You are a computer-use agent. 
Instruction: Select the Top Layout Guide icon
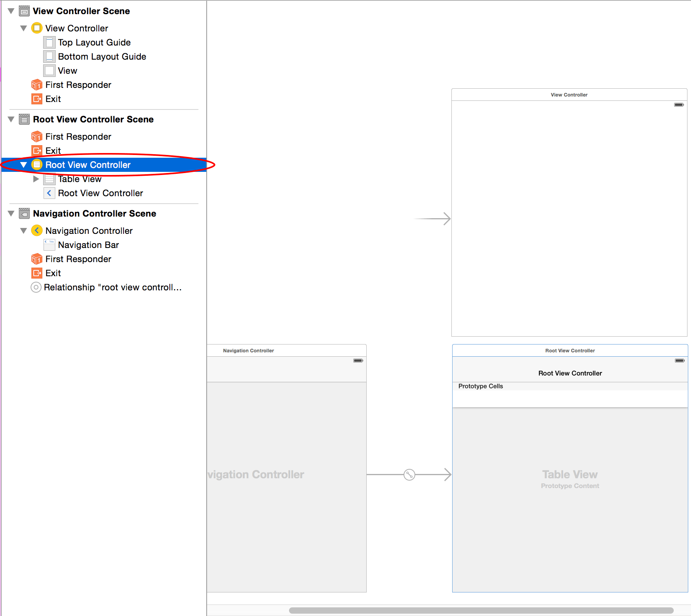click(x=49, y=42)
